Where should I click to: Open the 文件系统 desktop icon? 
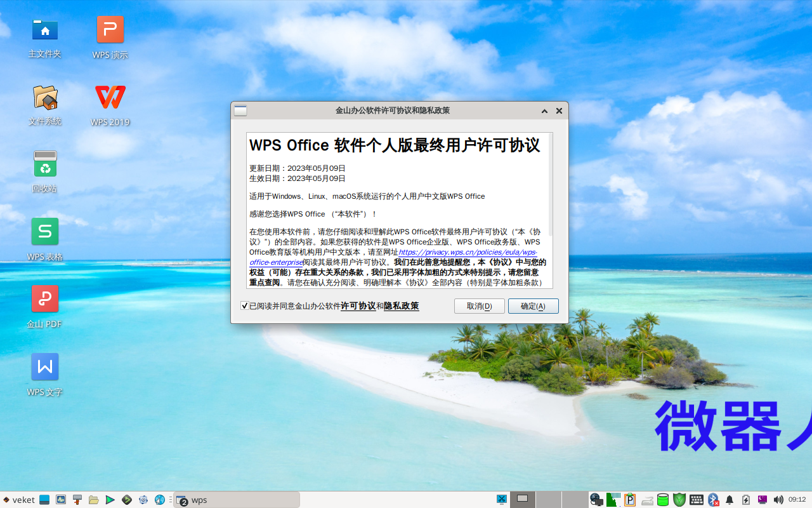pyautogui.click(x=45, y=104)
